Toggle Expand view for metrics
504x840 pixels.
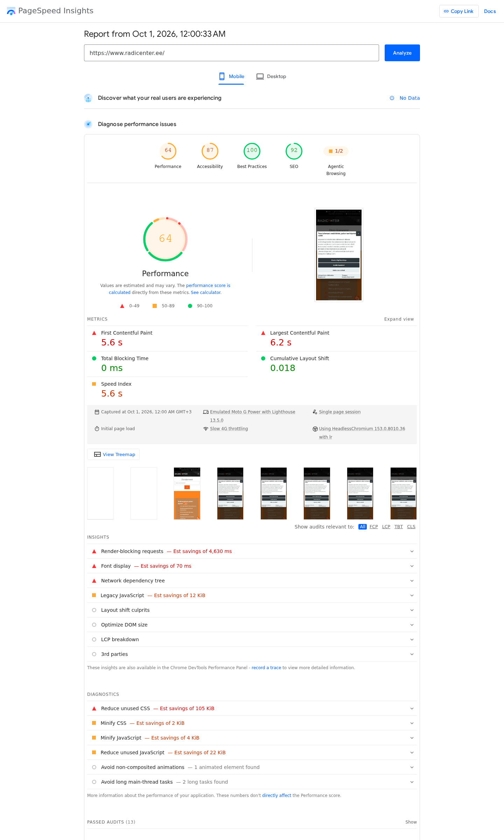399,319
